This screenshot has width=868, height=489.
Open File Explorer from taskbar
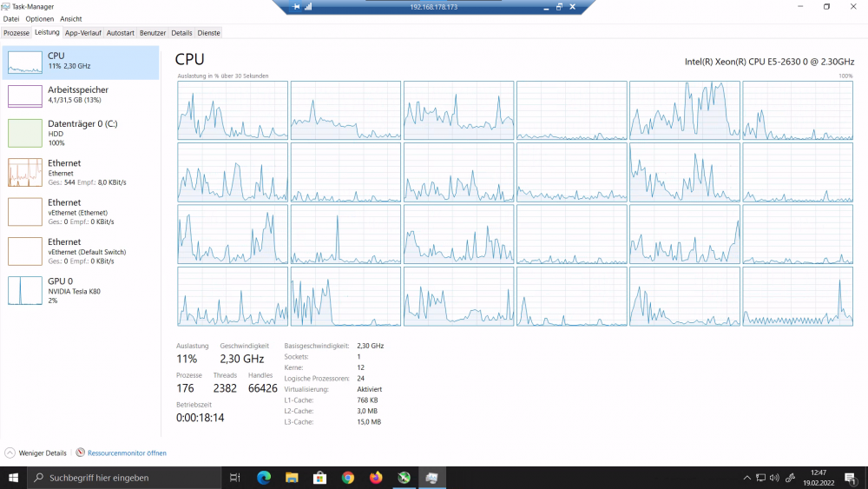pos(292,478)
